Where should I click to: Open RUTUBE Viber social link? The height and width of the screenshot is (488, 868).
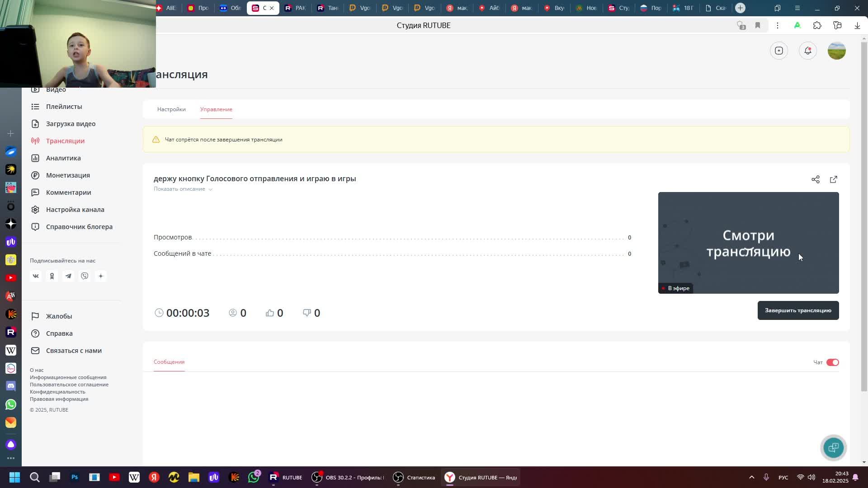(85, 276)
